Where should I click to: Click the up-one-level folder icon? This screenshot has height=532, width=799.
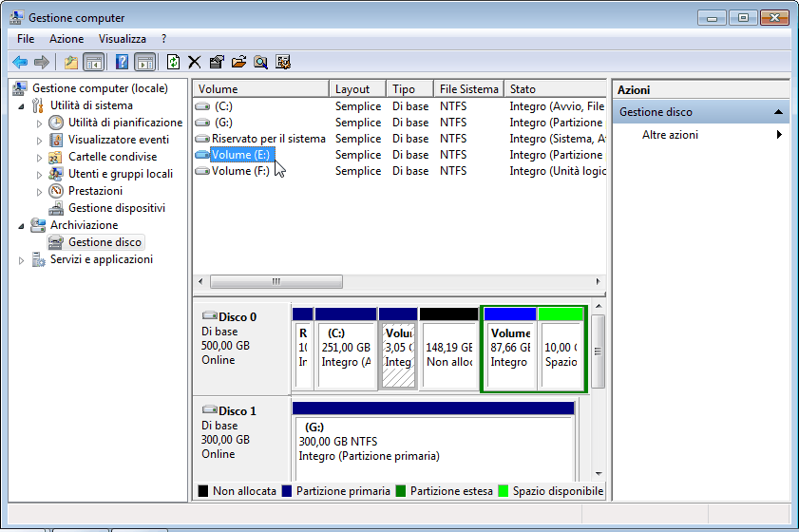(71, 62)
